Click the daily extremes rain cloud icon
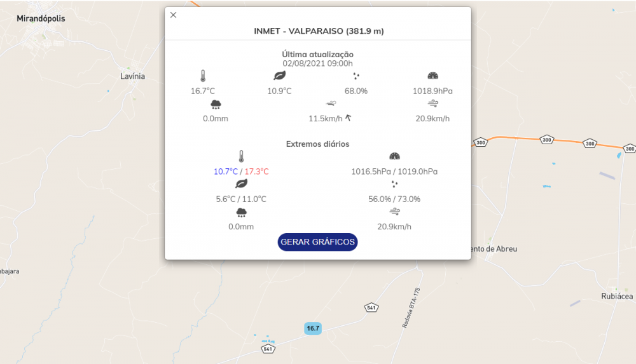 point(241,212)
